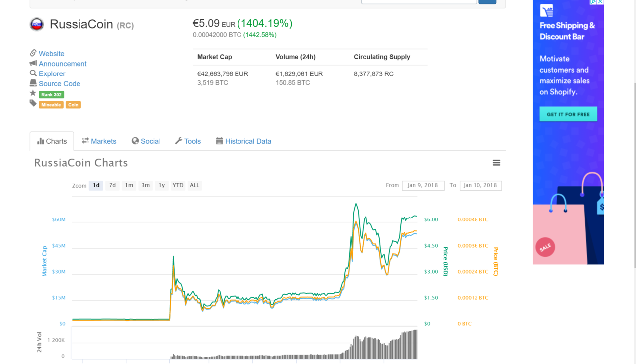Select the Charts tab
This screenshot has width=636, height=364.
pos(52,141)
